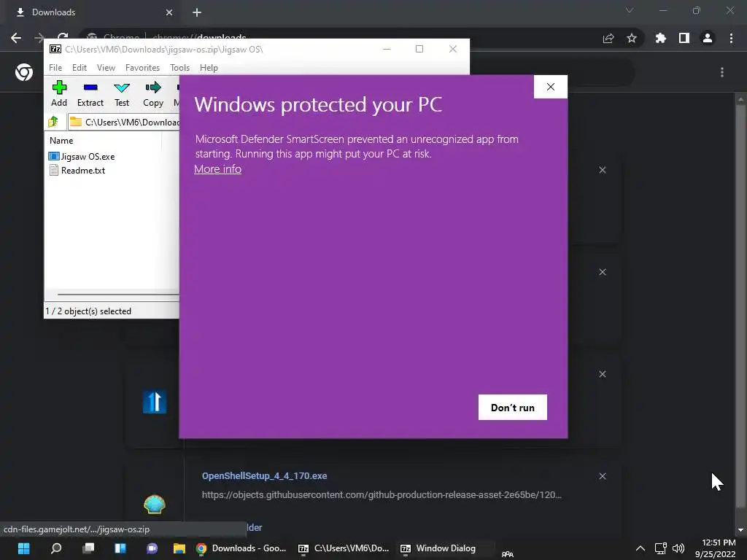747x560 pixels.
Task: Open the Downloads page more actions menu
Action: pos(722,72)
